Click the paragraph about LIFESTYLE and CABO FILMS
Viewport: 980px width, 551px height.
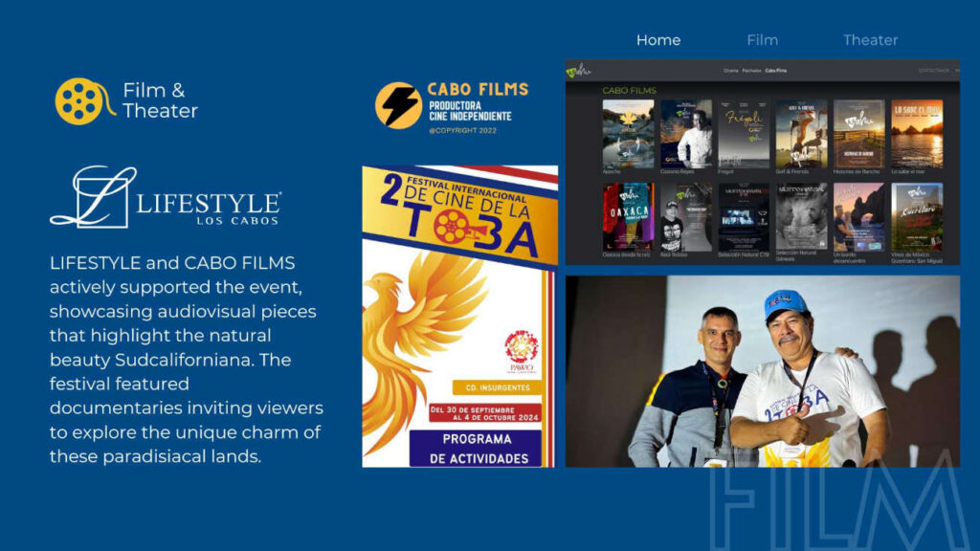[187, 360]
